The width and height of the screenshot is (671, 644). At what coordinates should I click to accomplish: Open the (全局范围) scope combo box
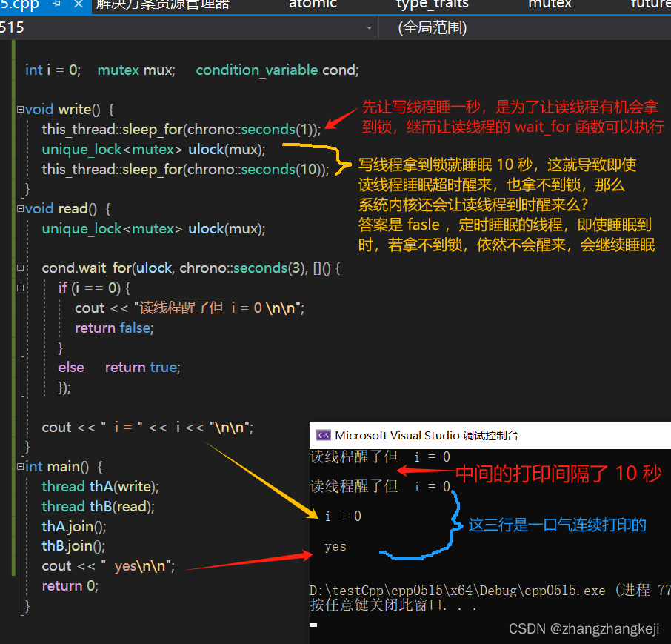coord(524,28)
